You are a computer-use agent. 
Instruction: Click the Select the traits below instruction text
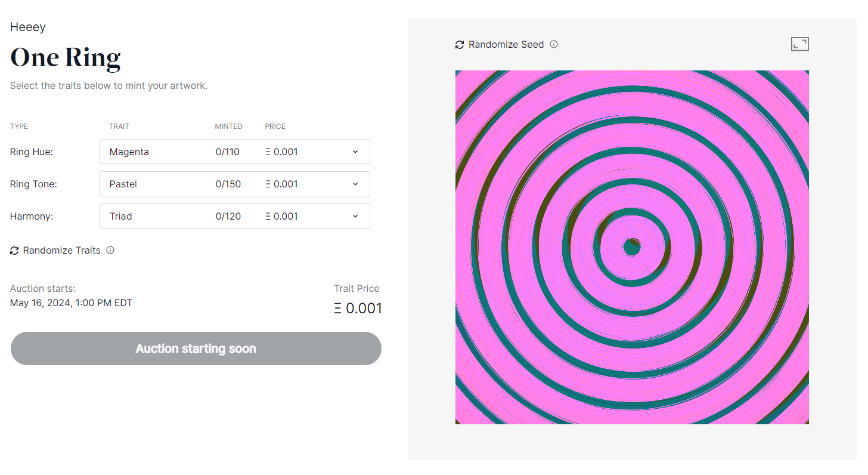click(x=108, y=86)
